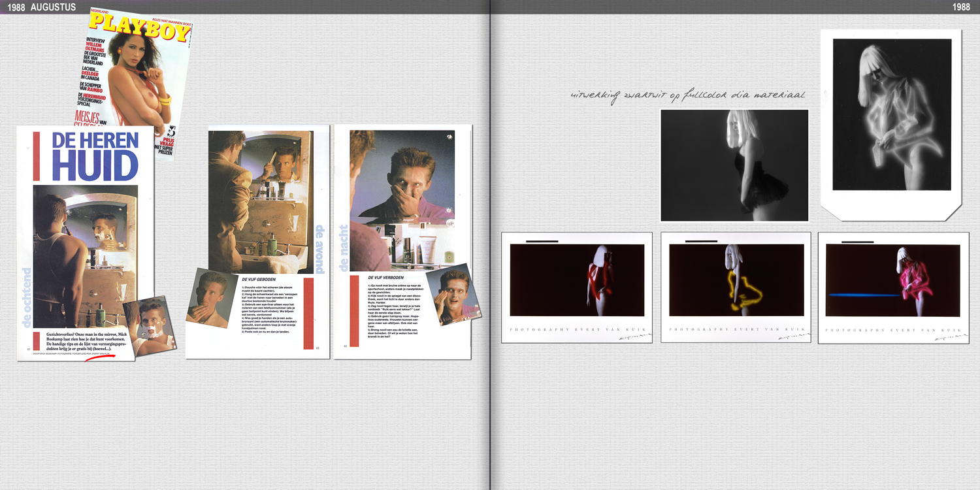980x490 pixels.
Task: Click 'Photography Evert van Kuik' under the pink photo
Action: (893, 330)
